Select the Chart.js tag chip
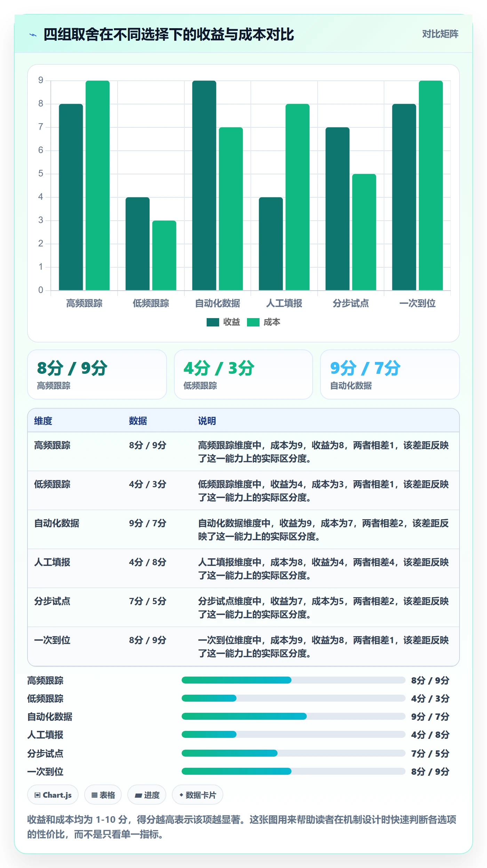Image resolution: width=487 pixels, height=868 pixels. 53,795
